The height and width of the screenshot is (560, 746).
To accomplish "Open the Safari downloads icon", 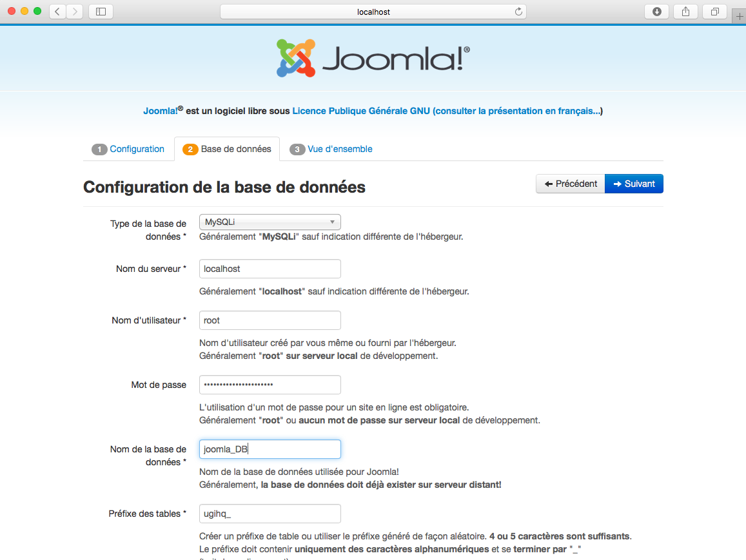I will click(x=657, y=12).
